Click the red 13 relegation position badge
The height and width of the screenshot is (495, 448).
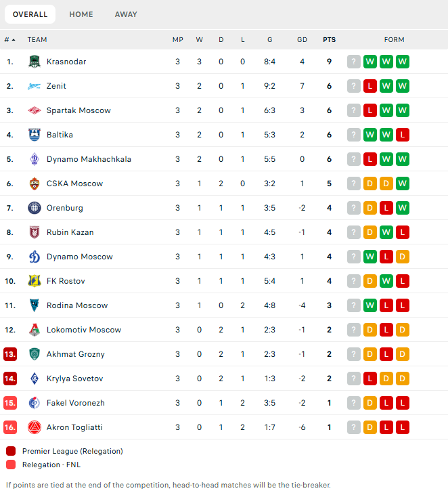(x=10, y=354)
